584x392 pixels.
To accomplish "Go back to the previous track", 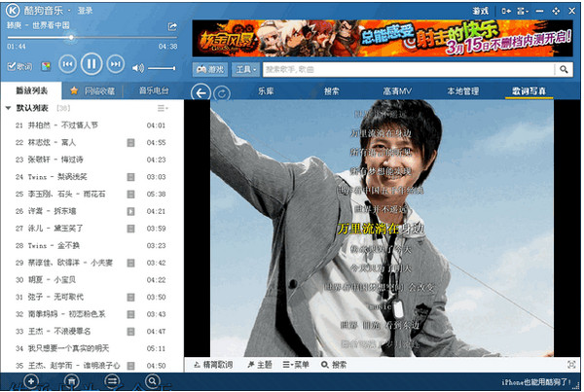I will coord(67,65).
